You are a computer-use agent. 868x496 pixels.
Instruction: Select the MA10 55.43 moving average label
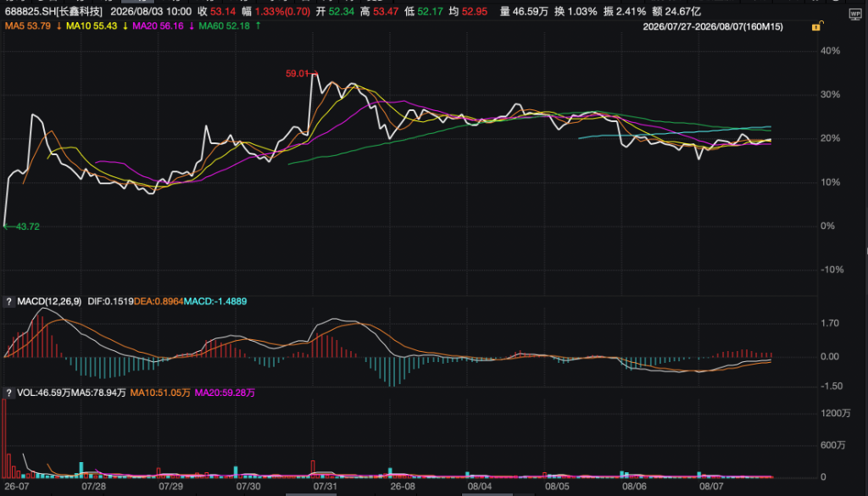pos(92,26)
